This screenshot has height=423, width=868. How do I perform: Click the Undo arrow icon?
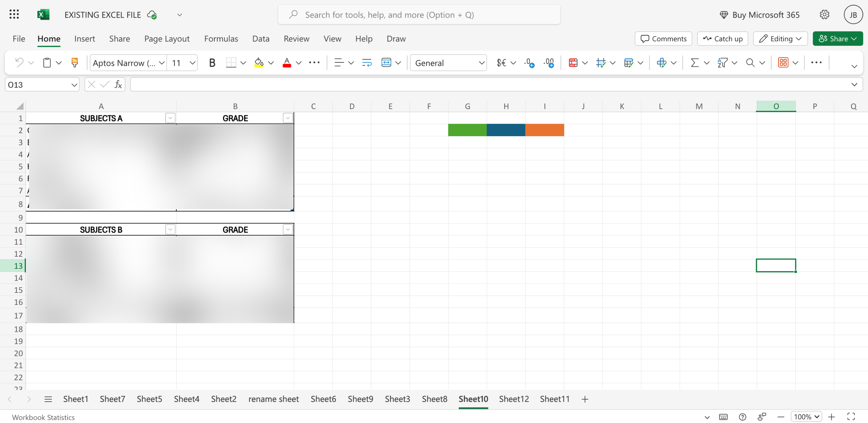click(19, 63)
